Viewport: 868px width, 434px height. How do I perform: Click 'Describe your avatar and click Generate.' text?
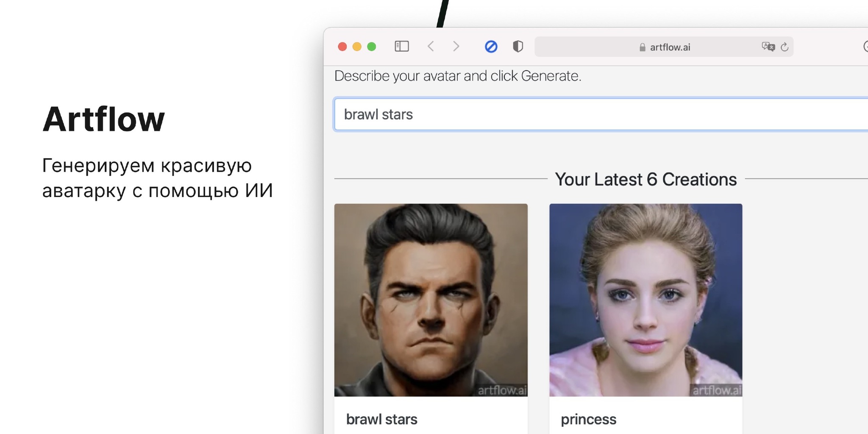(458, 76)
